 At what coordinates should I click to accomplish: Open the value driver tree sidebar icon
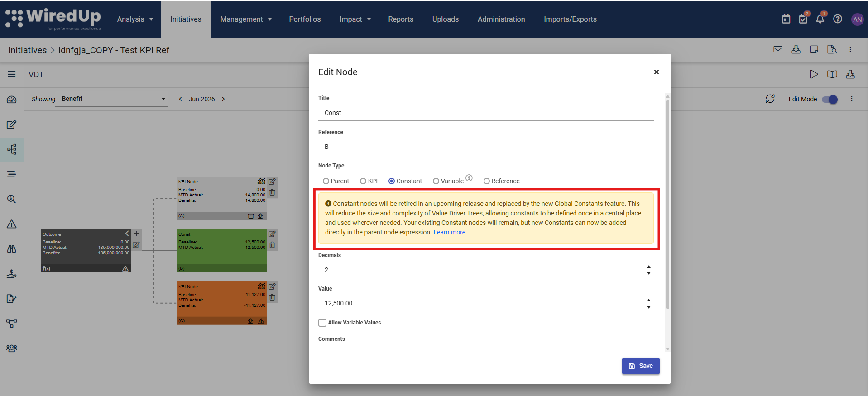(x=12, y=149)
